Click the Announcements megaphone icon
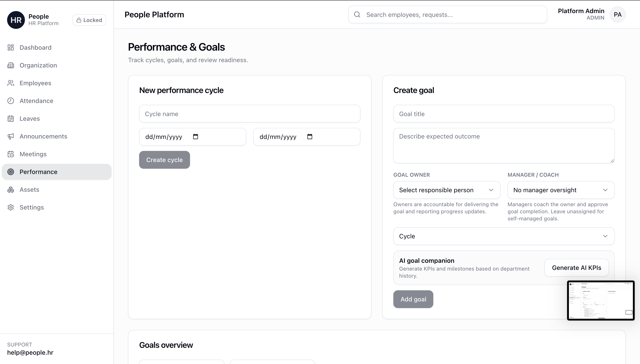This screenshot has height=364, width=640. (10, 136)
